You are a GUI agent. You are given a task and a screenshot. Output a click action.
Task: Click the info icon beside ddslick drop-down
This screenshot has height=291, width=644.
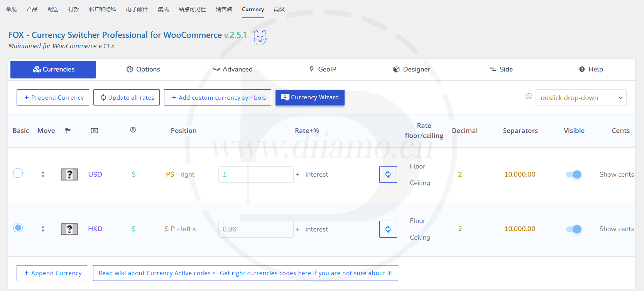pyautogui.click(x=529, y=96)
